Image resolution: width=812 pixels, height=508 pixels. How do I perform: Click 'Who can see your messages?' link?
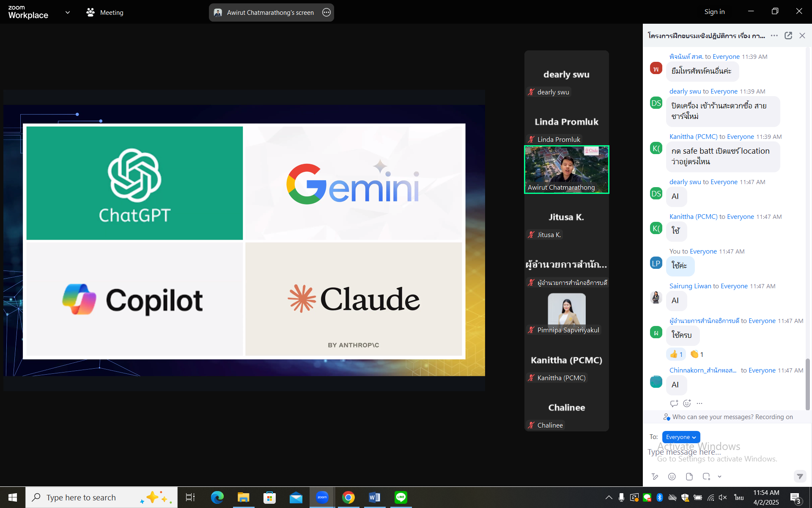[x=713, y=417]
